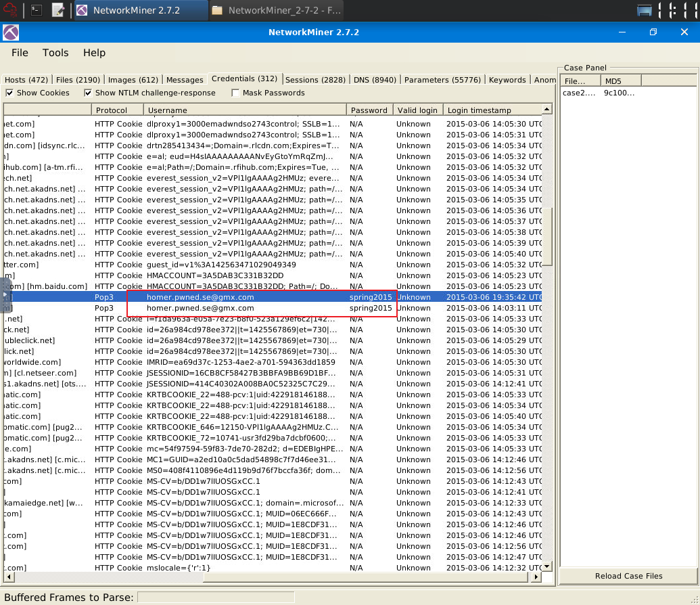Open the Parameters (55776) tab
Viewport: 700px width, 605px height.
(x=442, y=80)
